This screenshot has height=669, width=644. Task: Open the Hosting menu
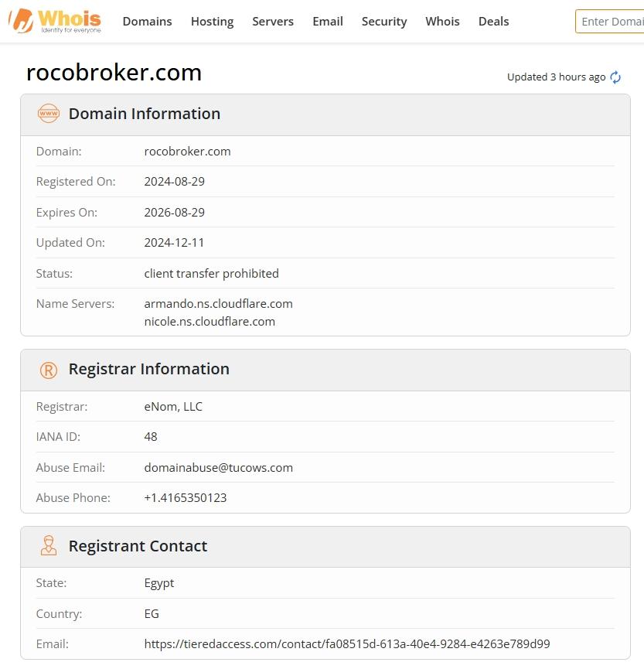[213, 22]
